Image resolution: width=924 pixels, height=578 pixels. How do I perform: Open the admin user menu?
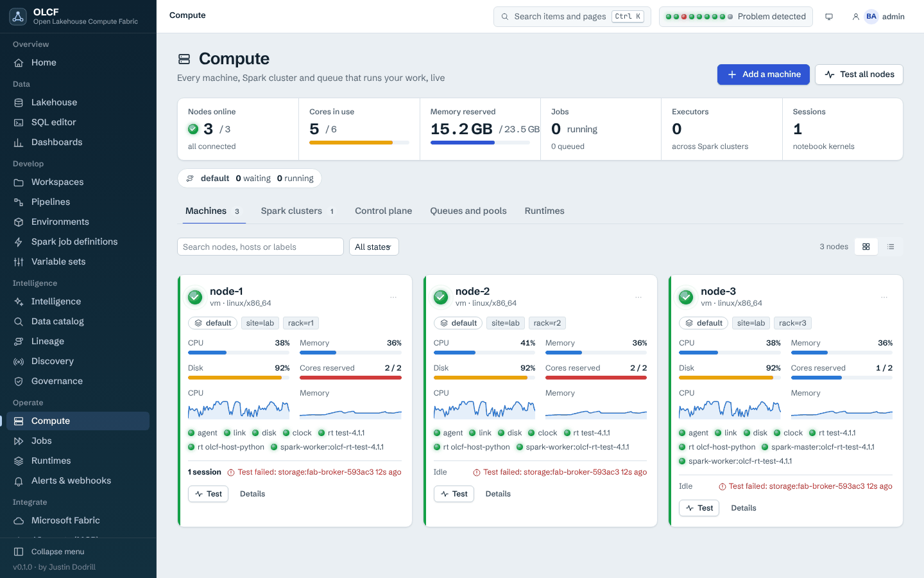(878, 17)
